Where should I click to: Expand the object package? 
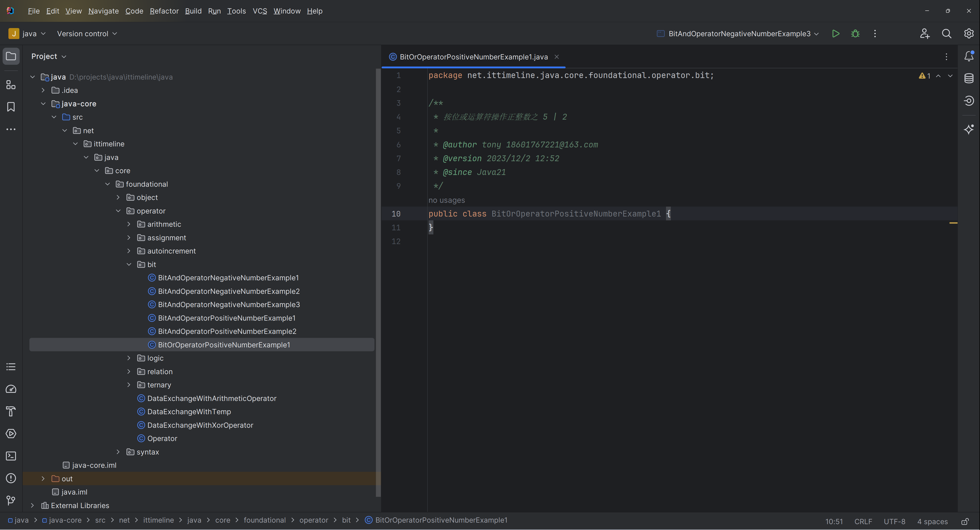pyautogui.click(x=118, y=197)
